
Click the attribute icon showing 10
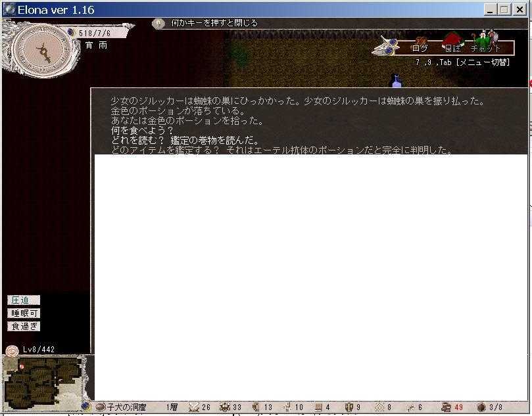click(287, 407)
